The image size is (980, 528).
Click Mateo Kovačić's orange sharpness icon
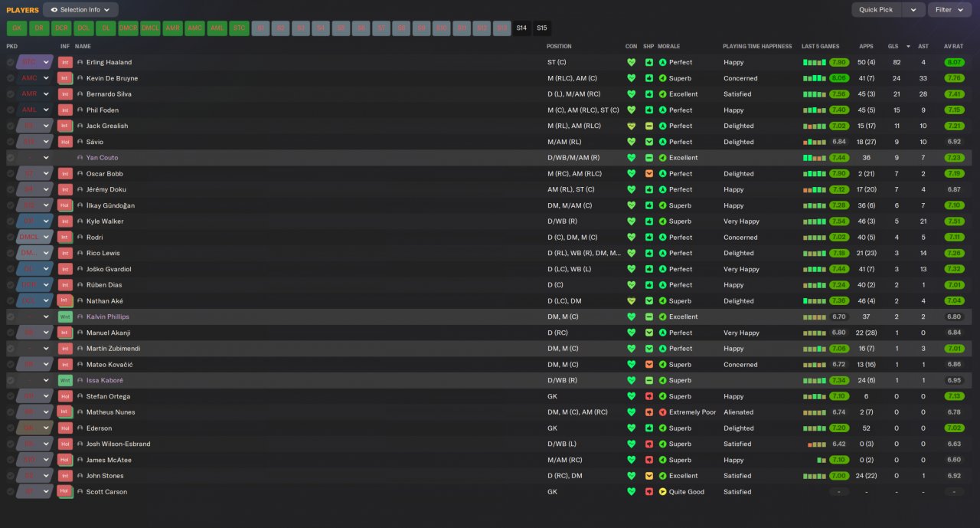pyautogui.click(x=649, y=365)
